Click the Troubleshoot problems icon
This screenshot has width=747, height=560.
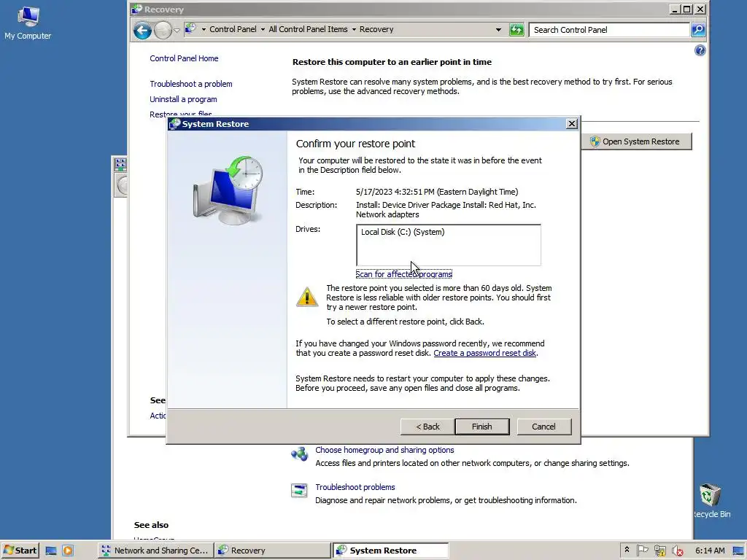tap(299, 490)
